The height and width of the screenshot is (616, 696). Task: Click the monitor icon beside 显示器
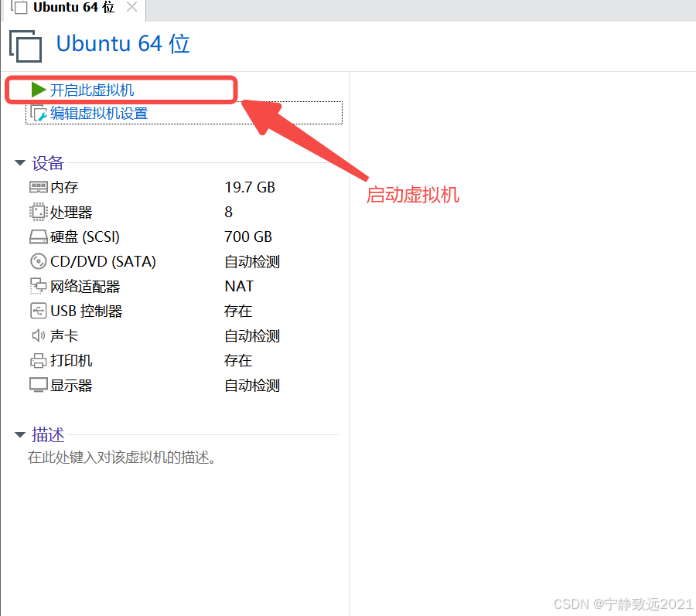(x=38, y=385)
